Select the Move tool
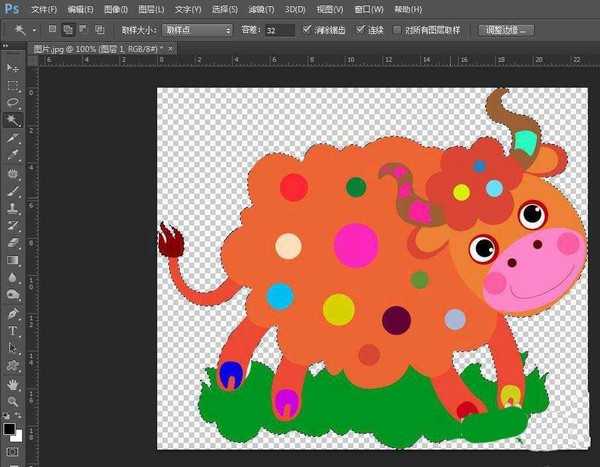The height and width of the screenshot is (467, 600). click(x=14, y=67)
